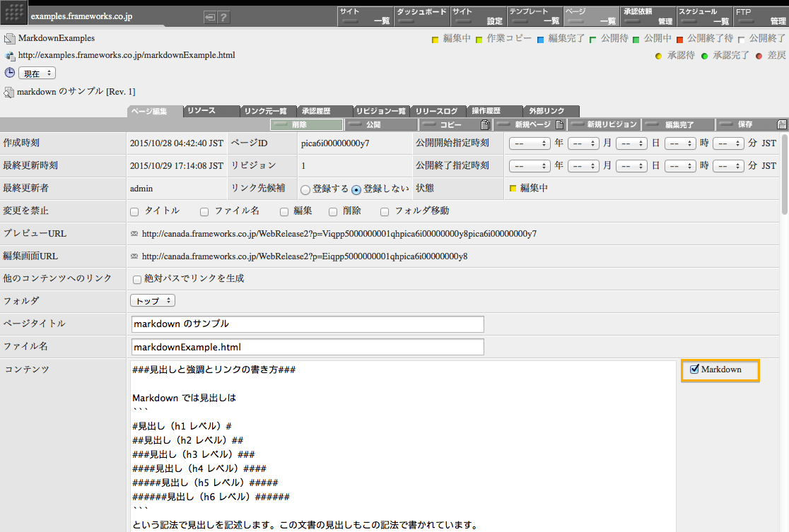Open FTP管理 in the top menu
789x532 pixels.
click(x=761, y=16)
